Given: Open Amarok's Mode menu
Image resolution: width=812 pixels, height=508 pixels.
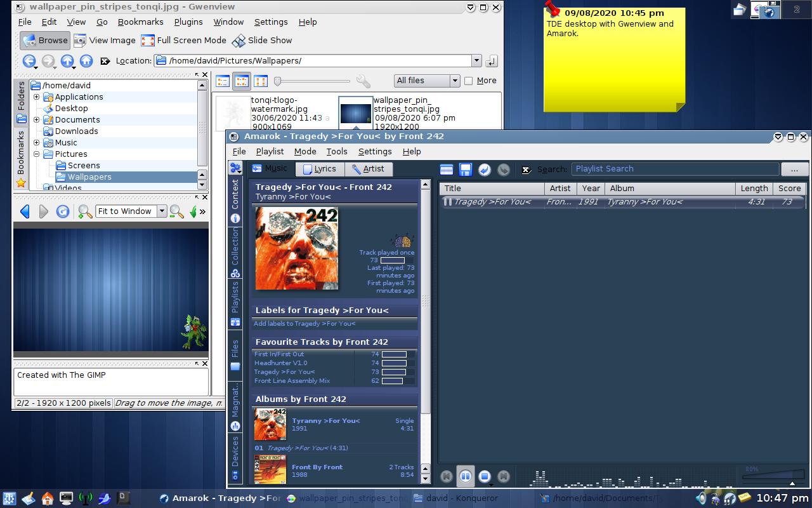Looking at the screenshot, I should click(305, 151).
